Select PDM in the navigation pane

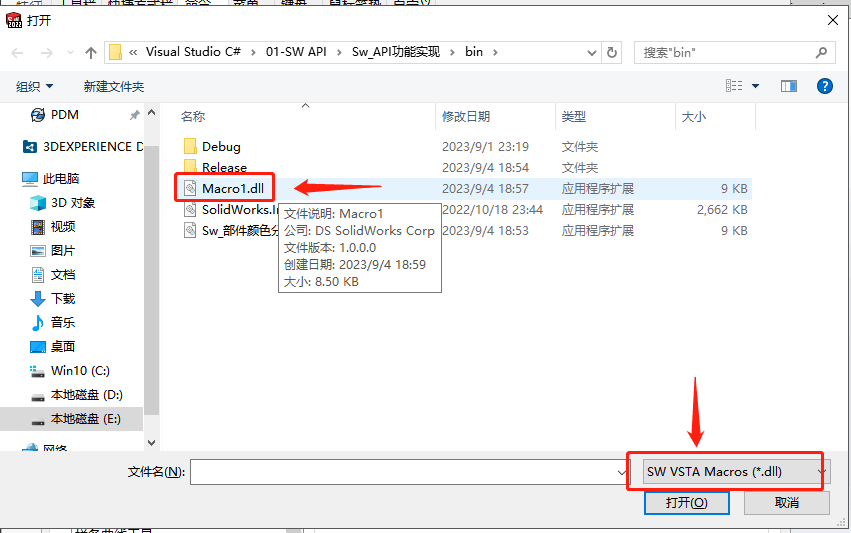click(x=65, y=115)
